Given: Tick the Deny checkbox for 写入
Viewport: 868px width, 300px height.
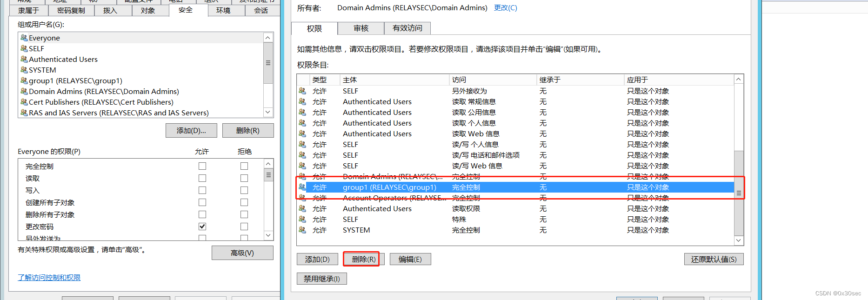Looking at the screenshot, I should point(244,190).
